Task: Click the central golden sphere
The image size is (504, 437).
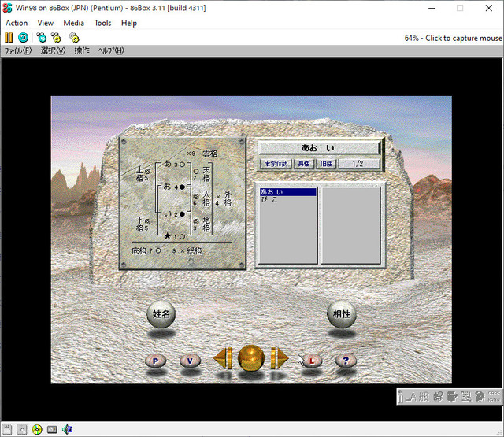Action: click(x=251, y=358)
